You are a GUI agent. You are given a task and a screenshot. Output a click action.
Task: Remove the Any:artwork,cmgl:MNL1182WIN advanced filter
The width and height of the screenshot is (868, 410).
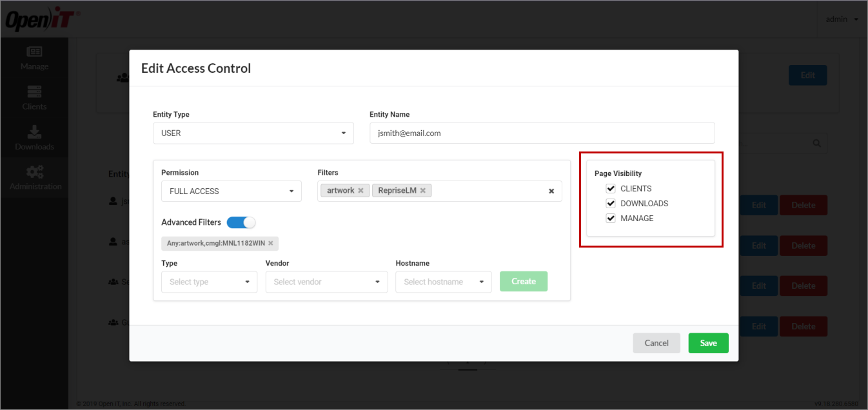[271, 243]
